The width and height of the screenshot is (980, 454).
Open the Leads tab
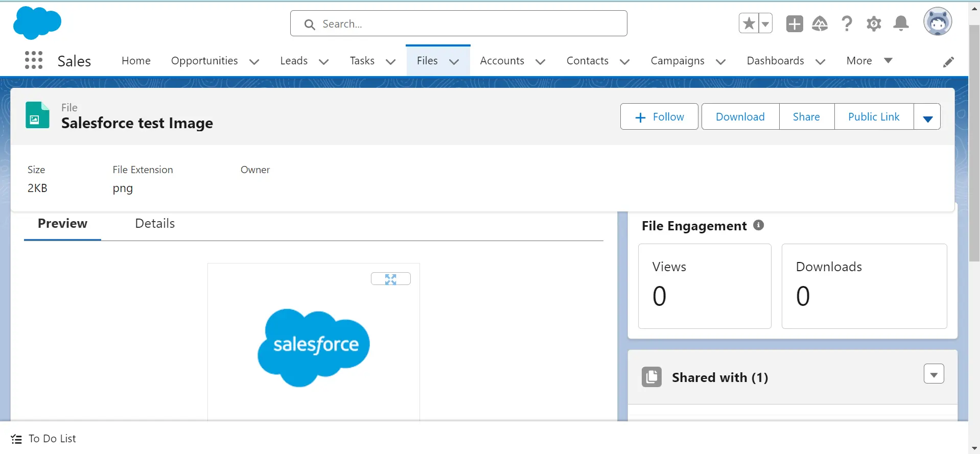294,61
